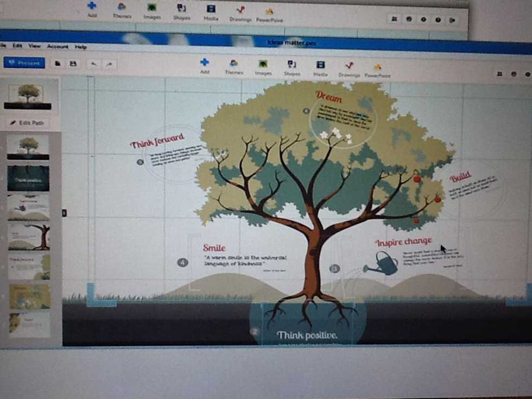
Task: Collapse the path sidebar using its edge handle
Action: pyautogui.click(x=64, y=213)
